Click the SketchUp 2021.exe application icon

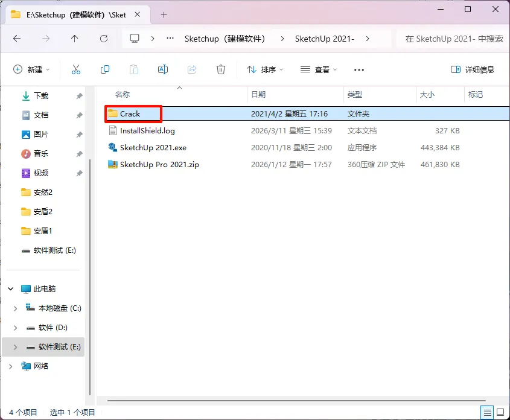pyautogui.click(x=113, y=147)
